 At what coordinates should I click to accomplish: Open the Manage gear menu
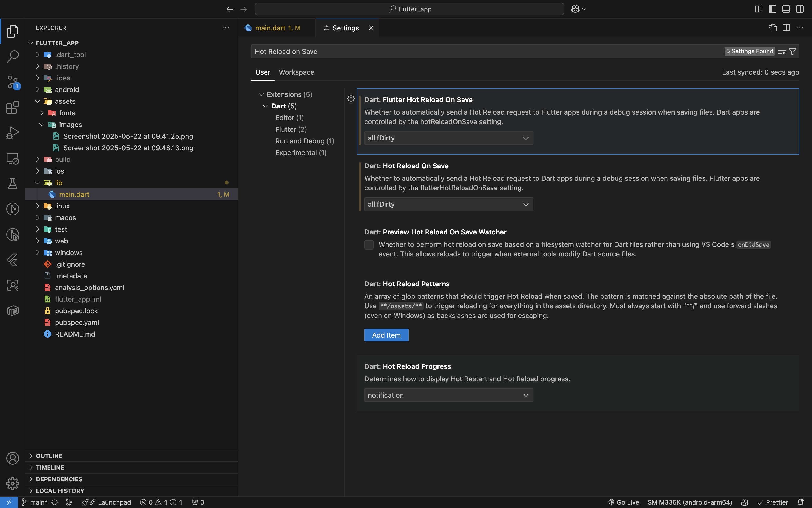click(12, 483)
